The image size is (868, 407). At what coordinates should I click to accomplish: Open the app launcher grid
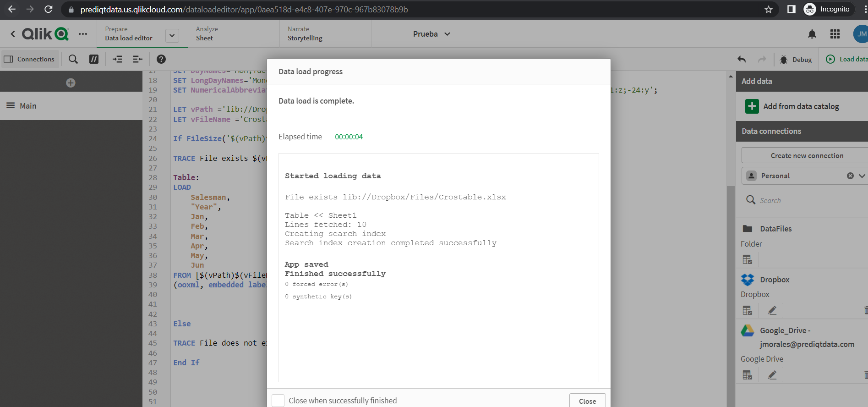(835, 34)
